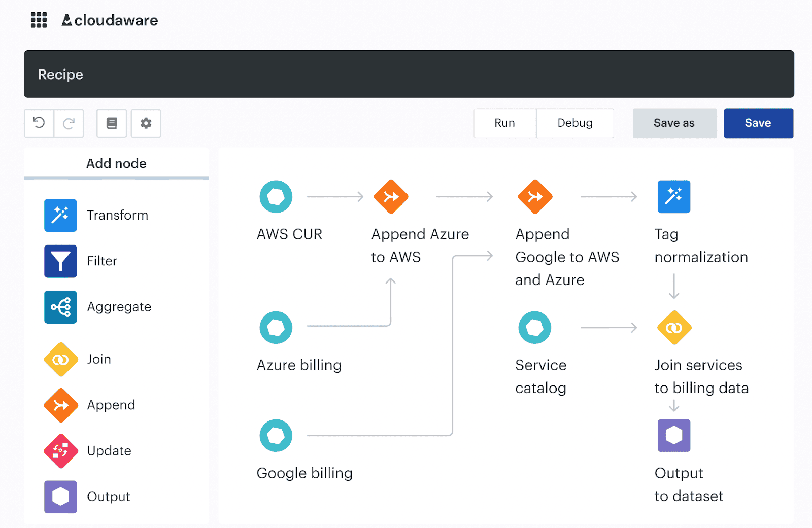Screen dimensions: 812x528
Task: Click the Output to dataset label
Action: tap(689, 484)
